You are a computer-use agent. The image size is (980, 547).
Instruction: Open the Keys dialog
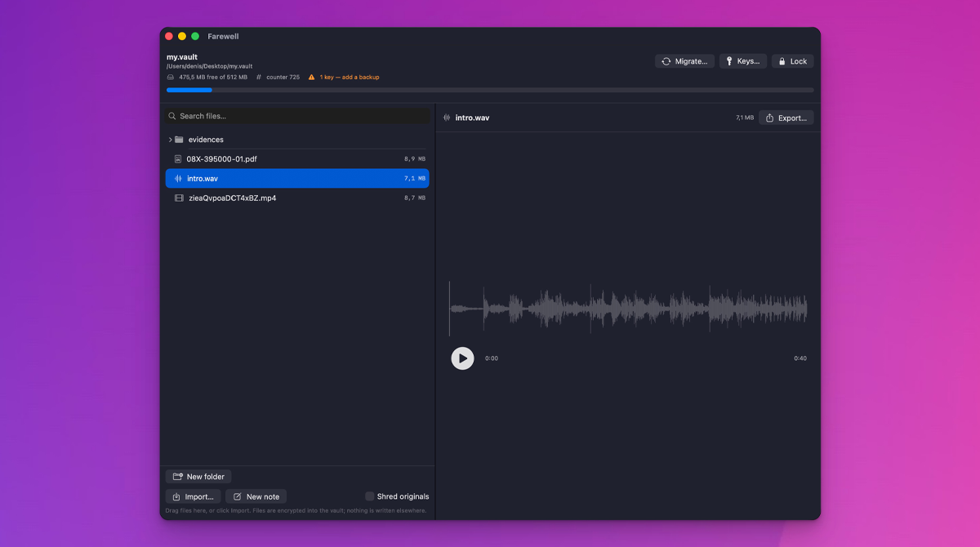click(742, 61)
